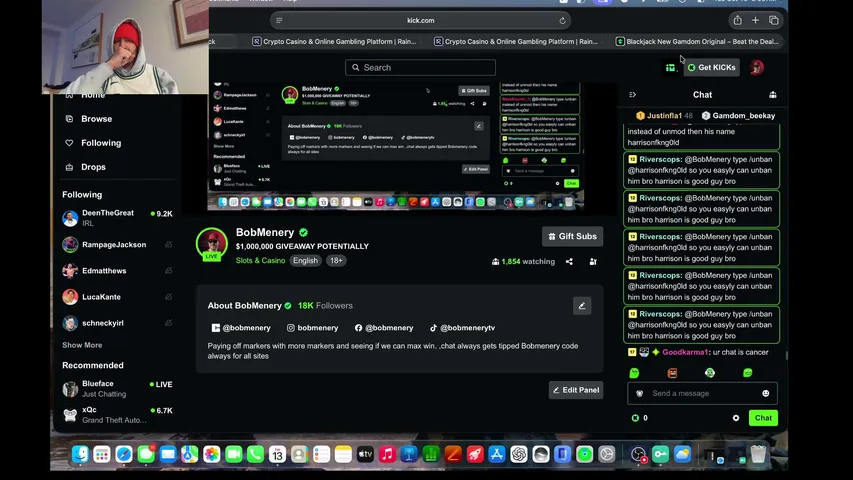Open Edmatthews channel in Following

click(117, 270)
